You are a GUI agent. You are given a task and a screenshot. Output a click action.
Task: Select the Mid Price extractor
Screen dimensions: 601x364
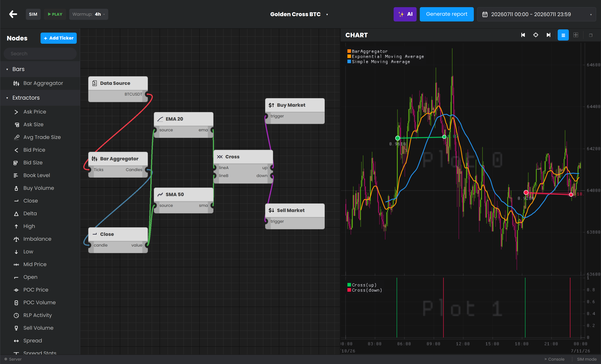coord(40,264)
